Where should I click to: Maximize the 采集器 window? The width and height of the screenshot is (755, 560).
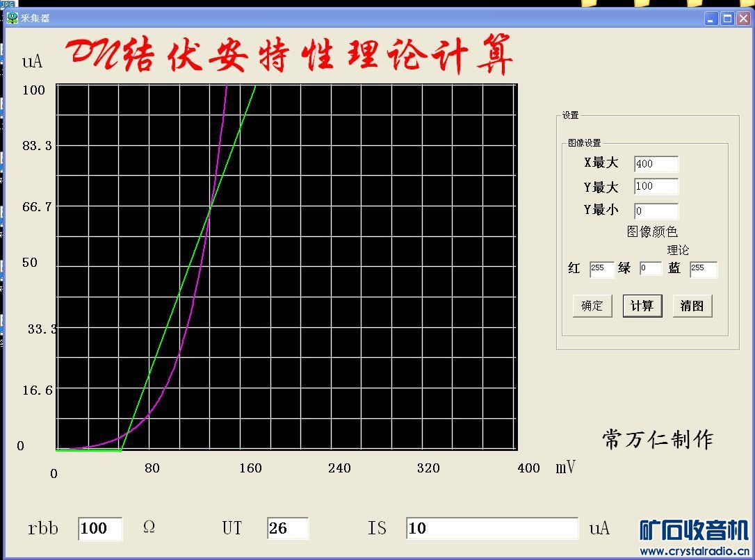(x=728, y=19)
